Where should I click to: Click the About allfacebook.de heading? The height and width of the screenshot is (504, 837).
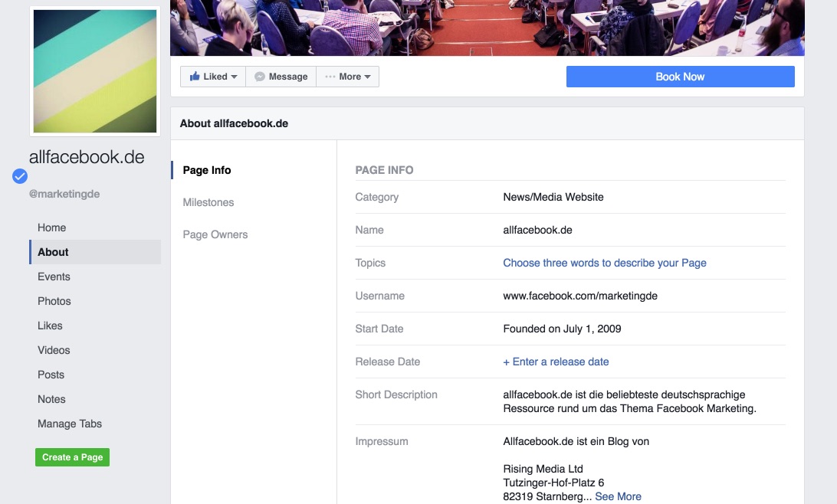tap(234, 124)
